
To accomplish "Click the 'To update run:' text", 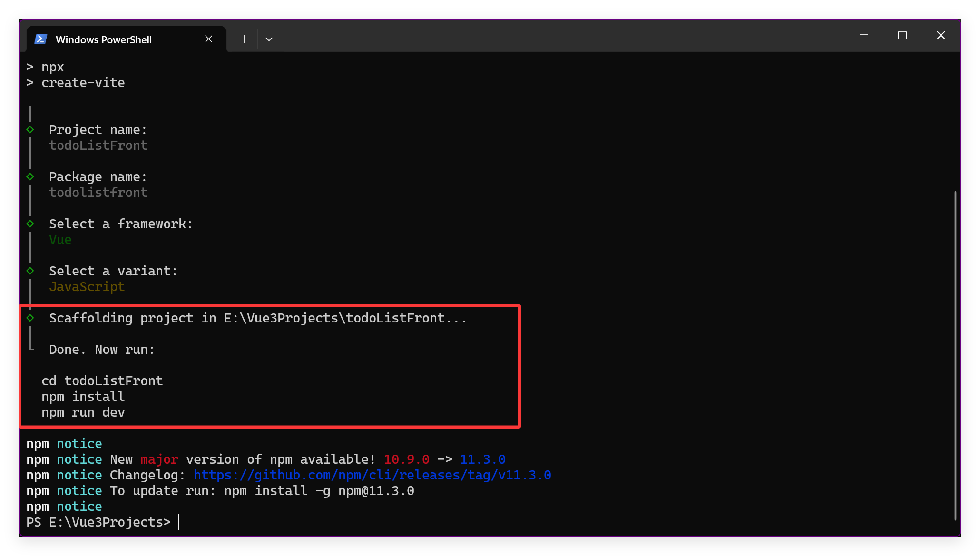I will point(163,491).
